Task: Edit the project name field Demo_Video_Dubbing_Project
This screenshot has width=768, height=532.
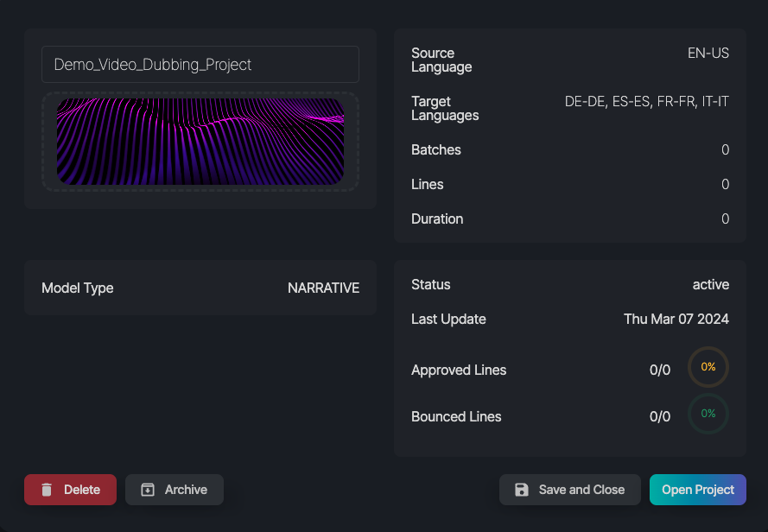Action: coord(200,64)
